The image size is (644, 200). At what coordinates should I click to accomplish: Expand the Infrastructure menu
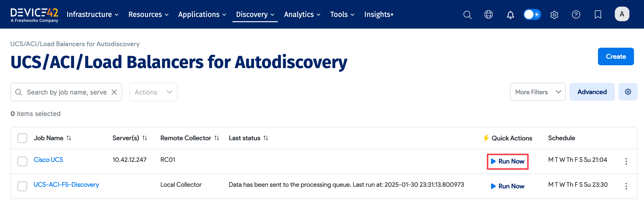(92, 15)
